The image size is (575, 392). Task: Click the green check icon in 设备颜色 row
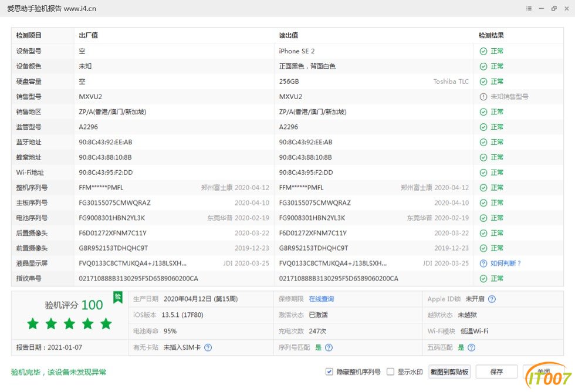(x=483, y=66)
